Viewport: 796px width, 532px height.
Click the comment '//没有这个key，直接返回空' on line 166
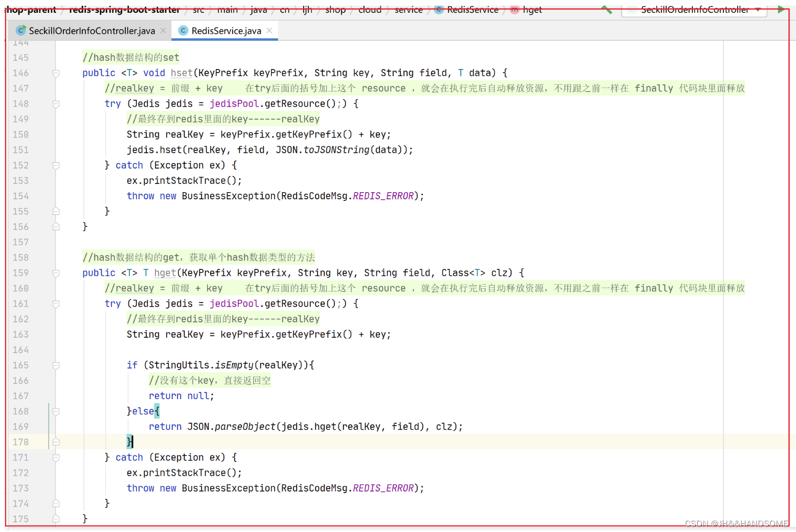click(210, 380)
